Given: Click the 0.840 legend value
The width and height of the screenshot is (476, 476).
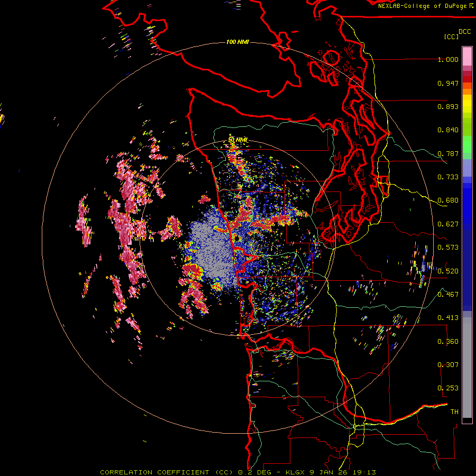Looking at the screenshot, I should click(x=448, y=130).
